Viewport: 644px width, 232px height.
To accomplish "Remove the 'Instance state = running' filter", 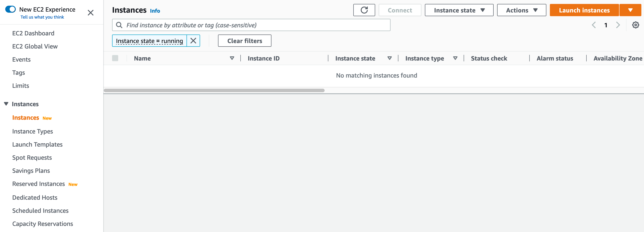I will pos(193,41).
